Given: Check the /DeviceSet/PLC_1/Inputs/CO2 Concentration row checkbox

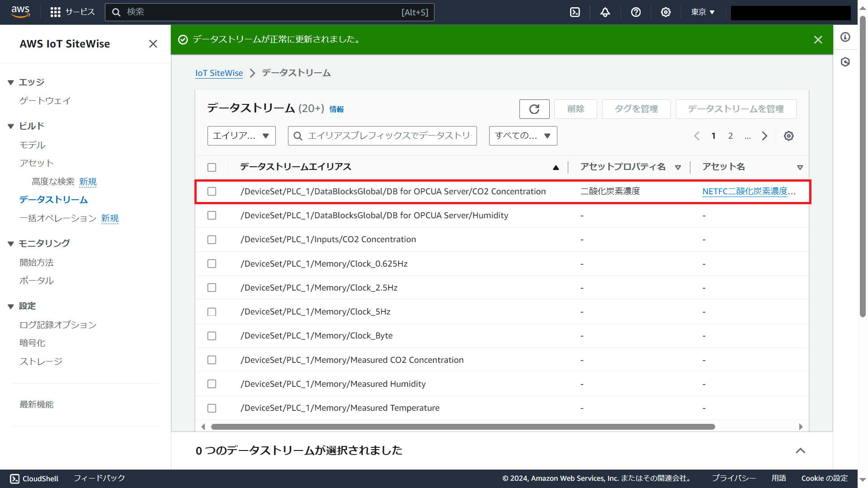Looking at the screenshot, I should (x=212, y=239).
